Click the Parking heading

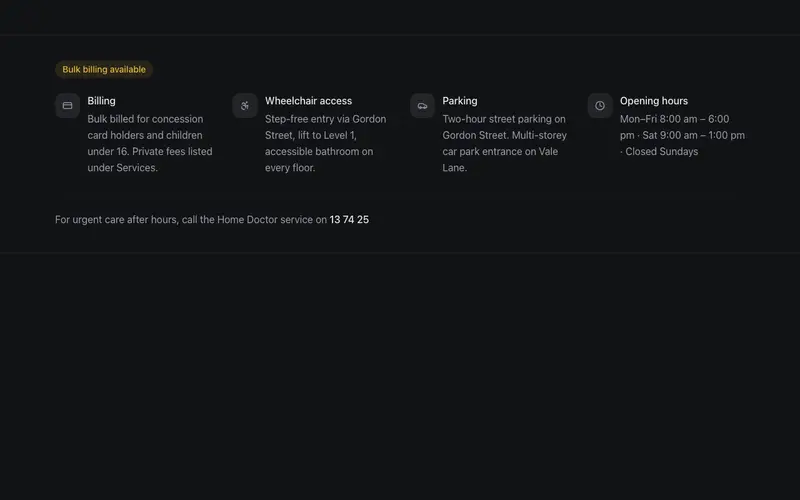[460, 101]
